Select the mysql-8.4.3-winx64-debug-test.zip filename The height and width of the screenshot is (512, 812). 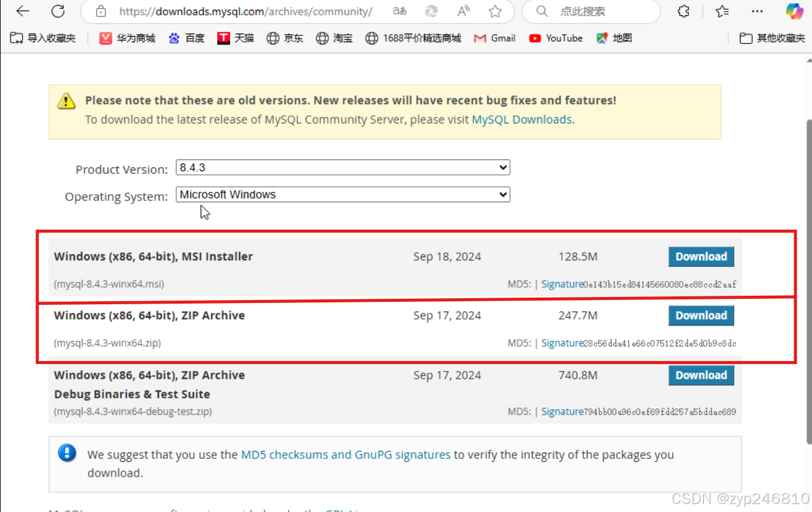coord(133,412)
